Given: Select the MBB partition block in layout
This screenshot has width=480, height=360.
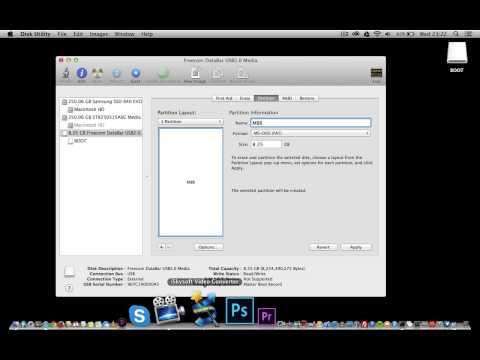Looking at the screenshot, I should 191,182.
